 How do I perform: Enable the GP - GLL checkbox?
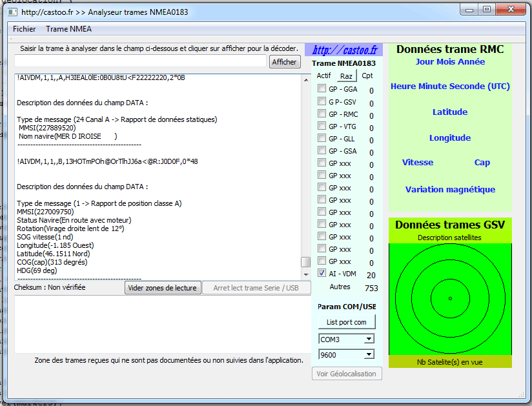tap(322, 138)
